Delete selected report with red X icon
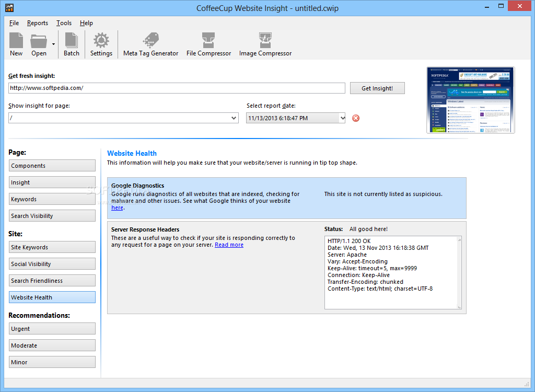535x392 pixels. [x=355, y=118]
